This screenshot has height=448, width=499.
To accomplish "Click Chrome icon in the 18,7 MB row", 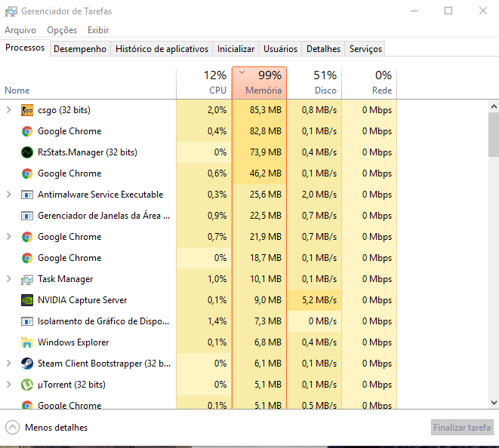I will coord(27,258).
